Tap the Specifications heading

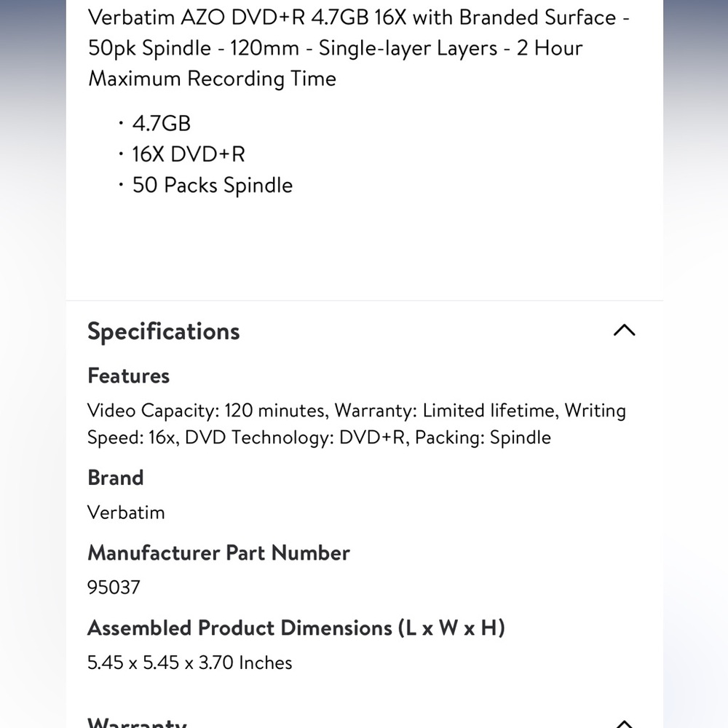point(163,331)
